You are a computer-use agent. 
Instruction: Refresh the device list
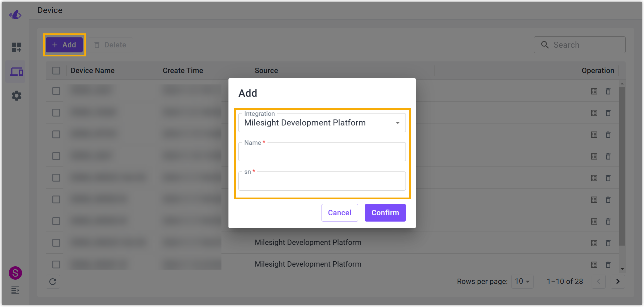(x=53, y=282)
